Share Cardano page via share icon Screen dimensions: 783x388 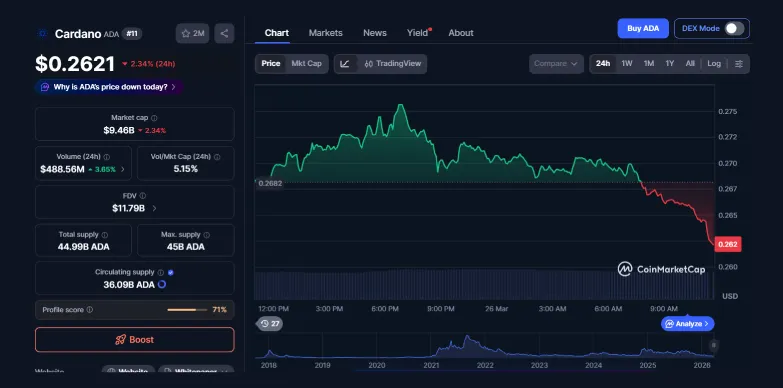(224, 33)
